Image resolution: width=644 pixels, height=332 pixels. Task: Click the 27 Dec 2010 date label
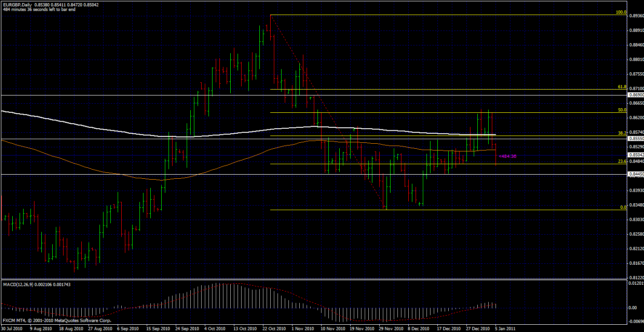(478, 328)
